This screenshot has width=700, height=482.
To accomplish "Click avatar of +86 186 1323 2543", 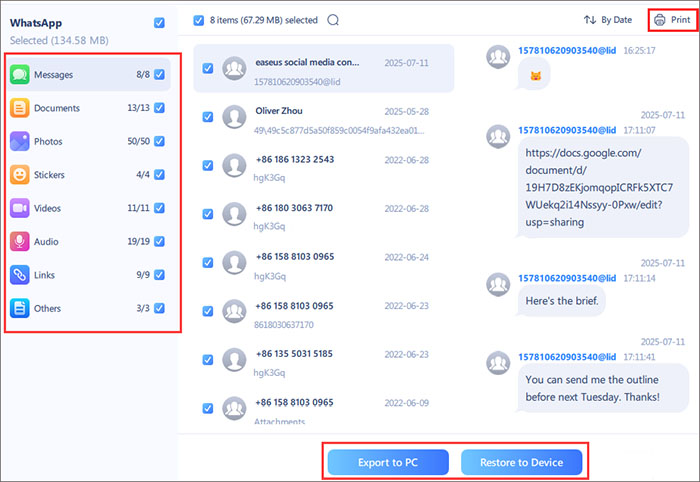I will tap(234, 166).
